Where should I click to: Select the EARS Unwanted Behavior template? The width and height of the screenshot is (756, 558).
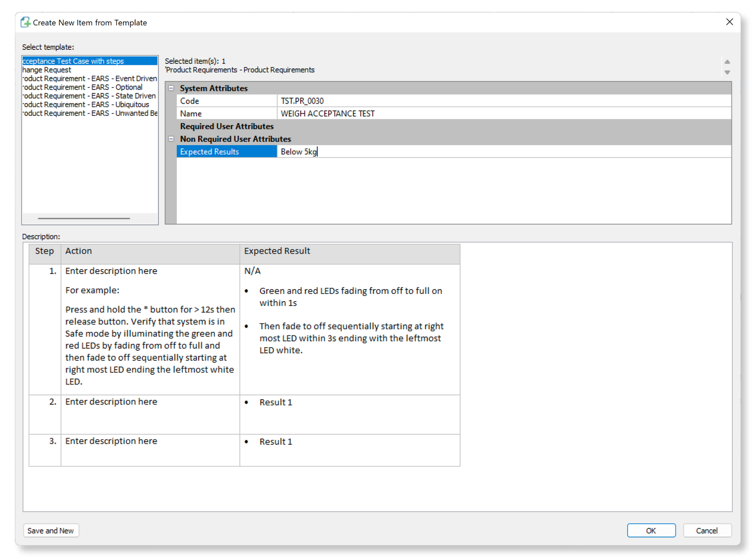tap(90, 114)
